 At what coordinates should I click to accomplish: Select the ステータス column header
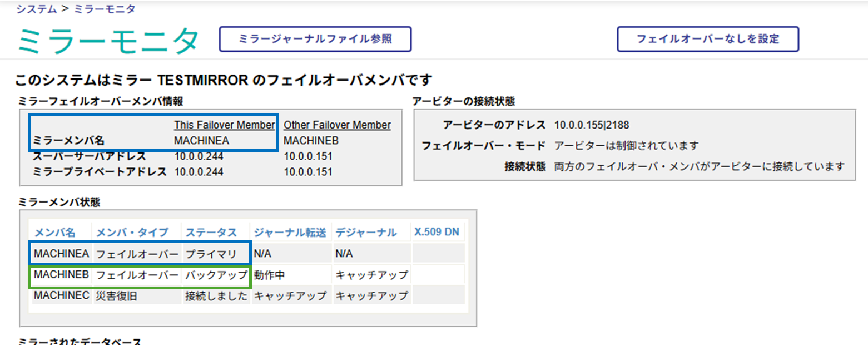pos(211,232)
